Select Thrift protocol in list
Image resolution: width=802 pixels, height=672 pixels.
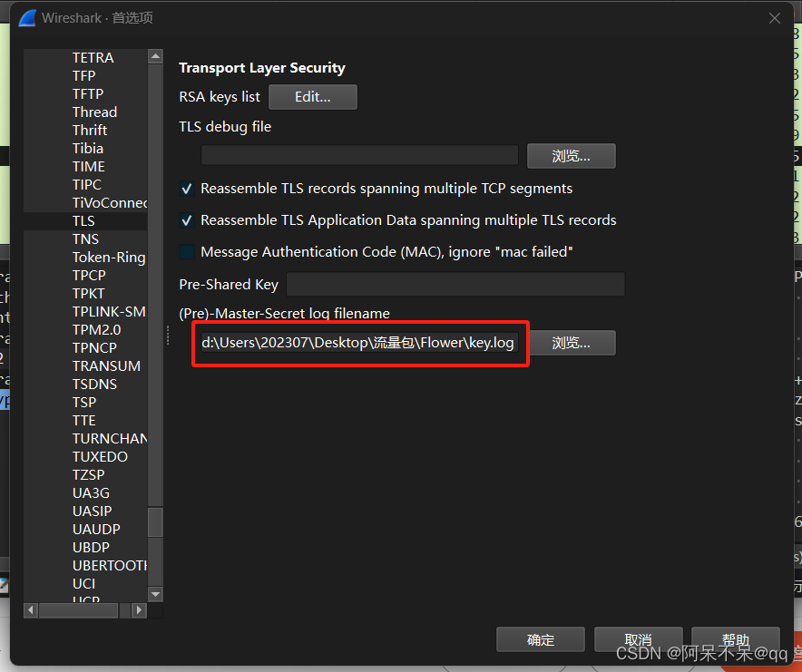pos(90,131)
